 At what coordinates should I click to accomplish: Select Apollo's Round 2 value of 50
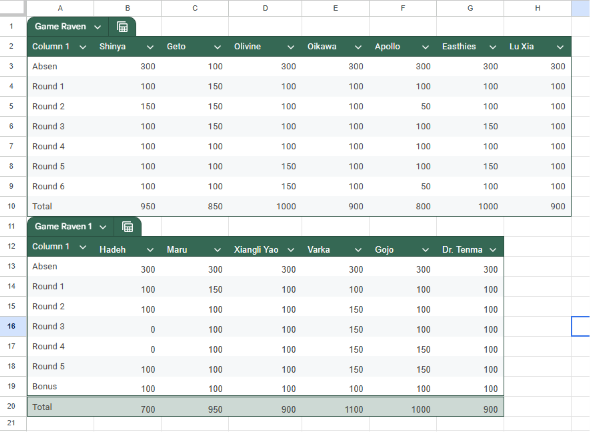403,106
